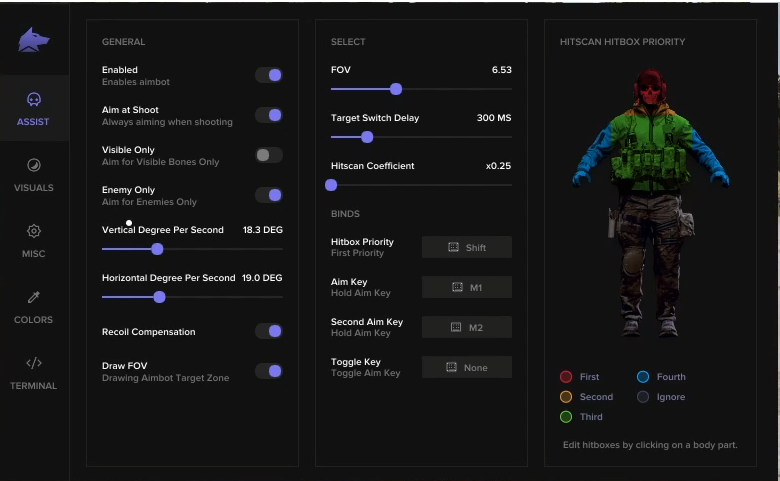Turn off Recoil Compensation switch
Image resolution: width=780 pixels, height=481 pixels.
[269, 331]
